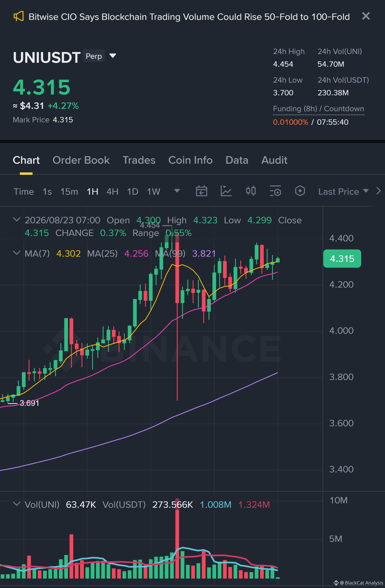Click the 24h Low value 3.700
Image resolution: width=385 pixels, height=588 pixels.
pos(283,93)
